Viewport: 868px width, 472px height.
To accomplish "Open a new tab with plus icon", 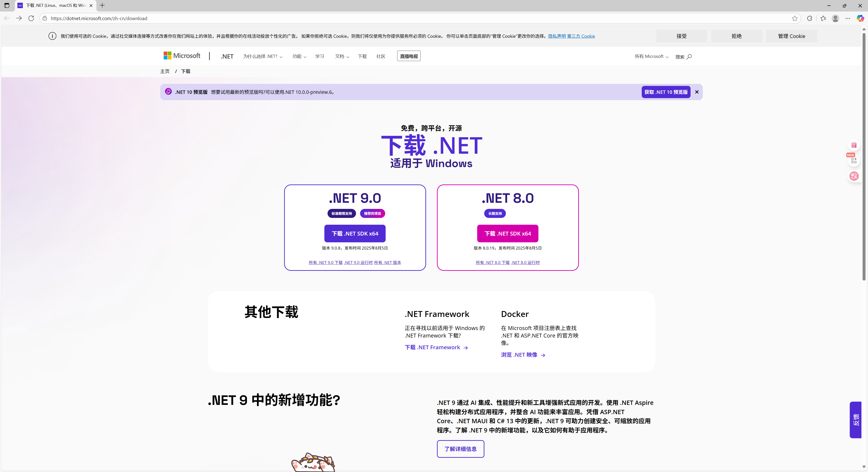I will pyautogui.click(x=102, y=5).
